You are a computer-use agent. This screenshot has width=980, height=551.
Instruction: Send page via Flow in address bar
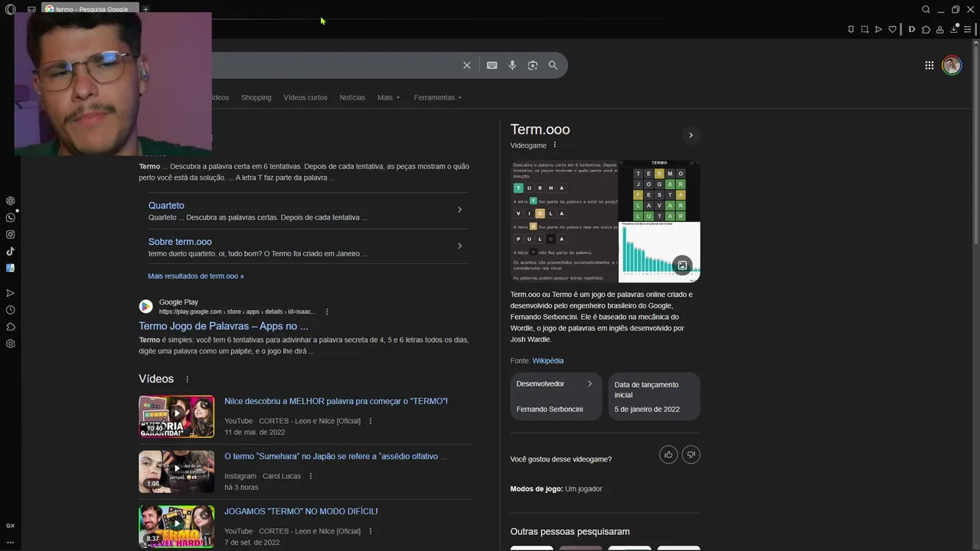[878, 29]
